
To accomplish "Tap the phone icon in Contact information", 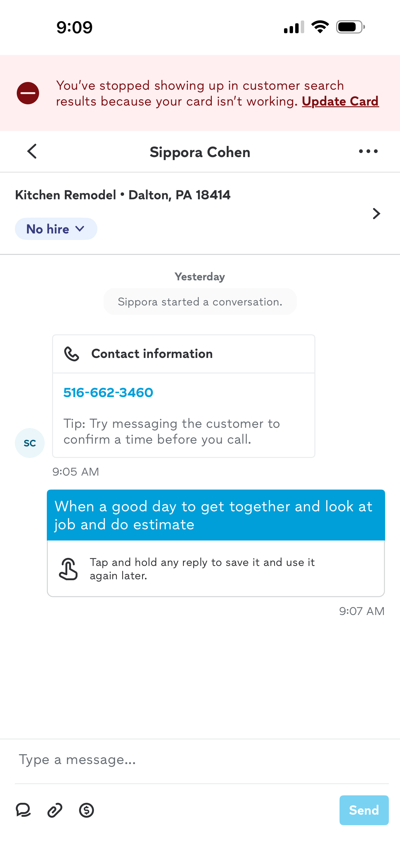I will coord(71,354).
